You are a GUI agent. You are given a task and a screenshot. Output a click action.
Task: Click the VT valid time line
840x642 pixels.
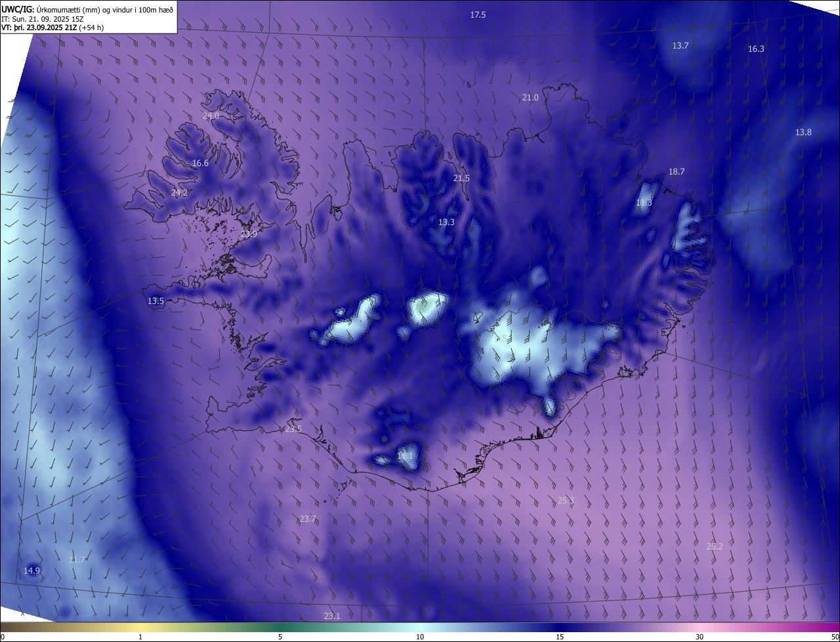point(52,28)
